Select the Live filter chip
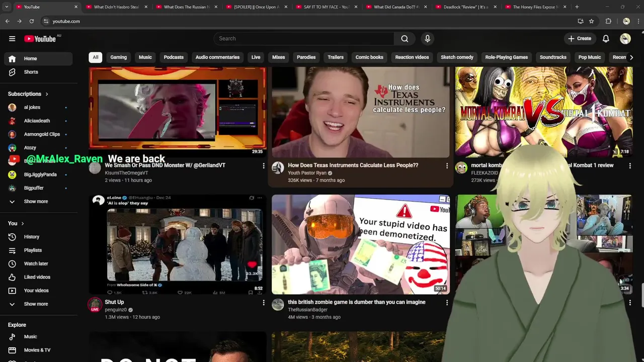Screen dimensions: 644x362 coord(256,57)
